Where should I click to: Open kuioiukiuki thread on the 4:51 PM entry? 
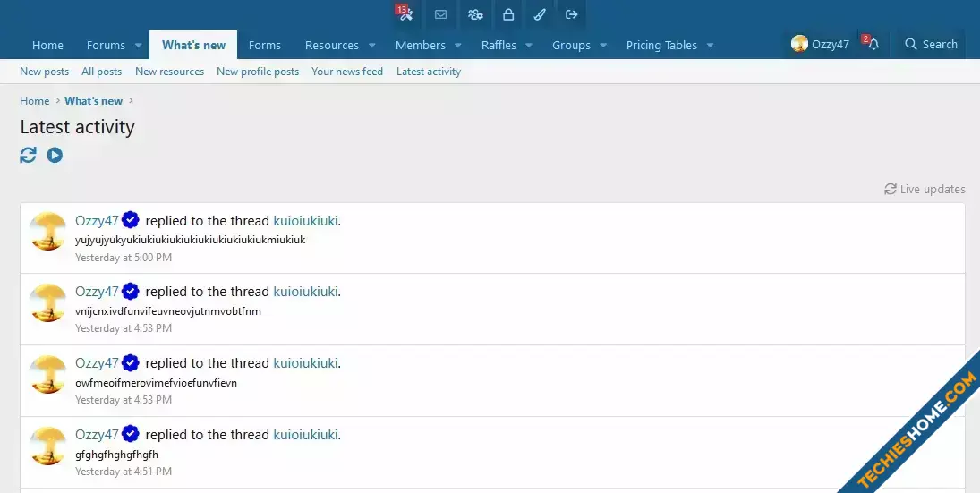(x=305, y=434)
